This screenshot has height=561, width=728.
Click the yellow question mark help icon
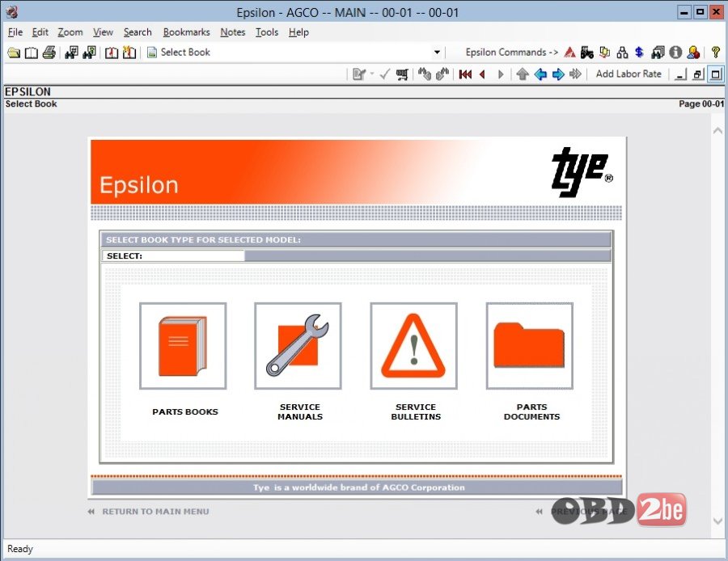tap(716, 53)
